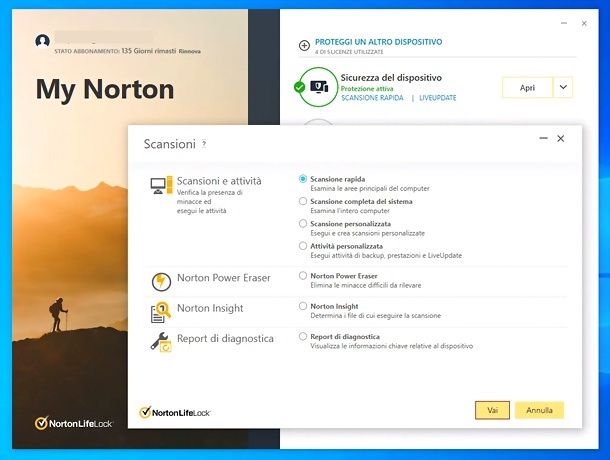Select Scansione completa del sistema option
610x460 pixels.
point(303,201)
